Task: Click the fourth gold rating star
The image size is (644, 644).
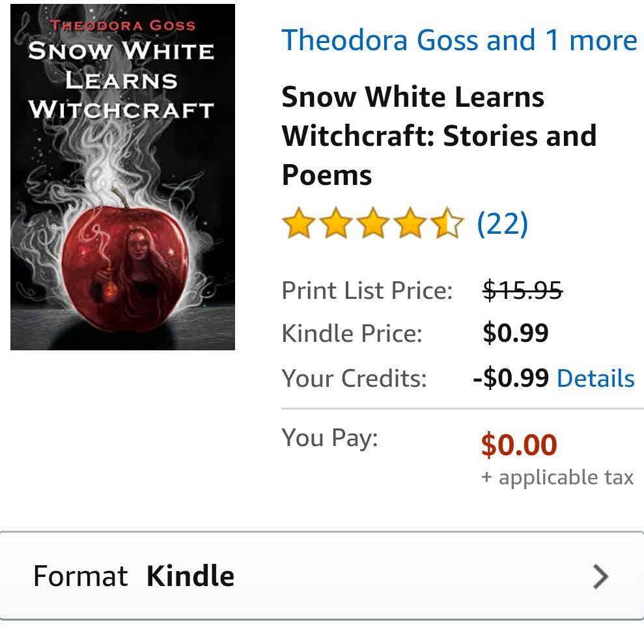Action: tap(410, 223)
